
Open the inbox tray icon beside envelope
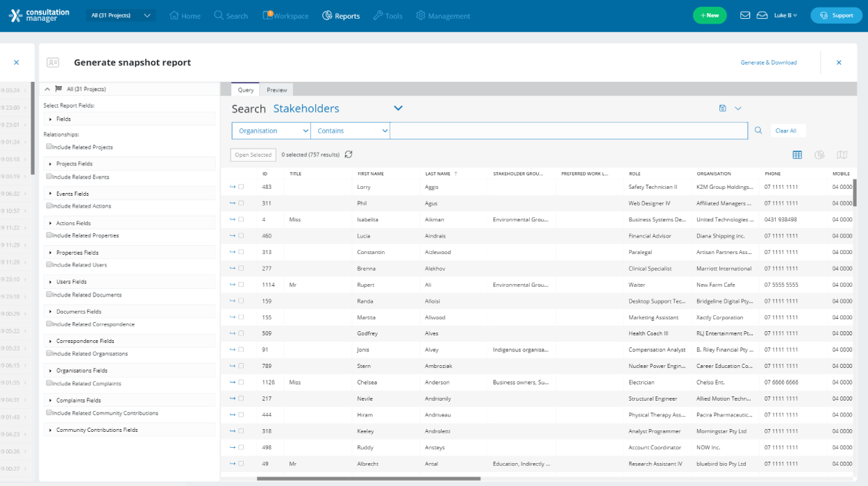pyautogui.click(x=762, y=15)
